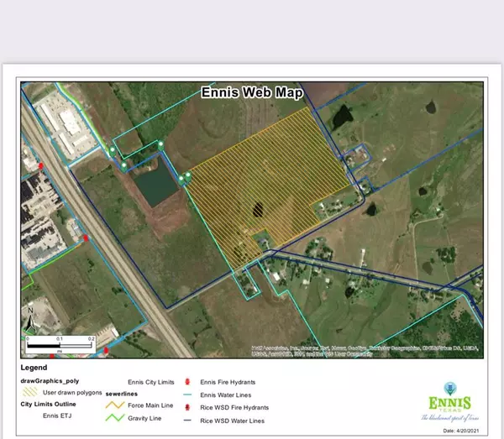
Task: Click the Rice WSD Fire Hydrants red icon
Action: coord(187,408)
